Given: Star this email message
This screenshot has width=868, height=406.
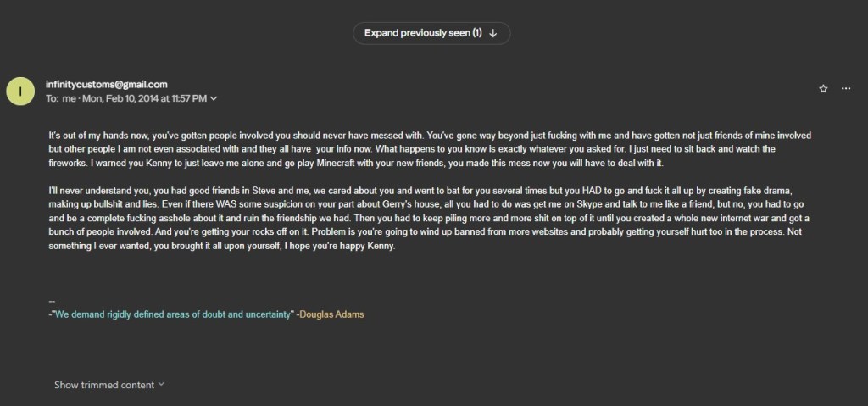Looking at the screenshot, I should point(823,88).
